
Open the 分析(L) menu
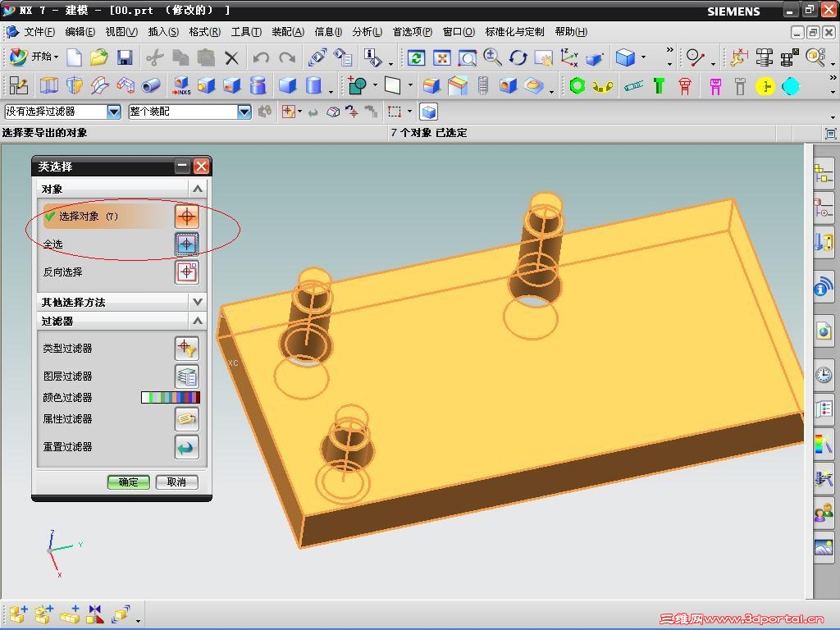click(x=367, y=32)
